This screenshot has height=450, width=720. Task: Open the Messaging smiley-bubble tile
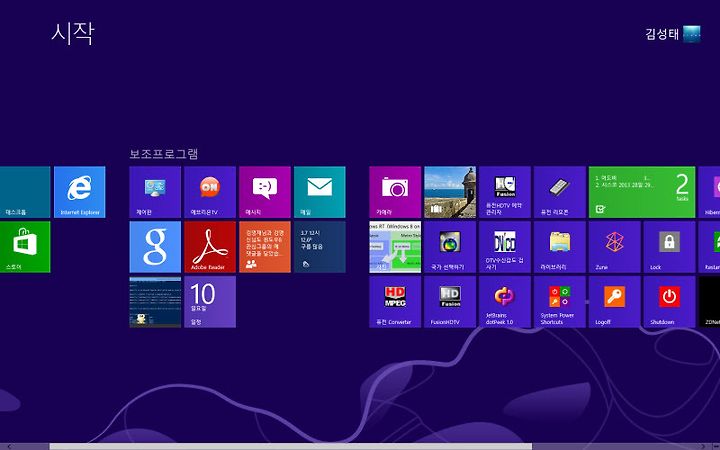[x=265, y=192]
